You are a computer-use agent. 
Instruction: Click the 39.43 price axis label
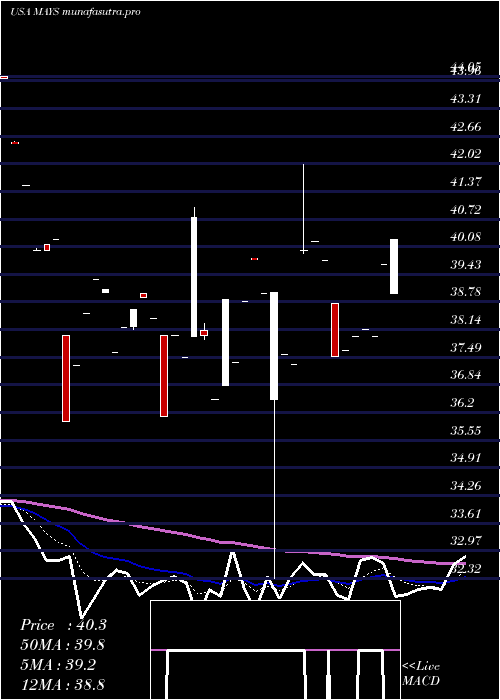pos(466,265)
